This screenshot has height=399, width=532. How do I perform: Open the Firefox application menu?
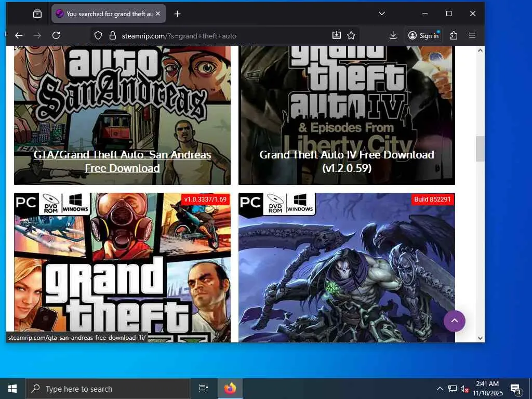pyautogui.click(x=472, y=36)
